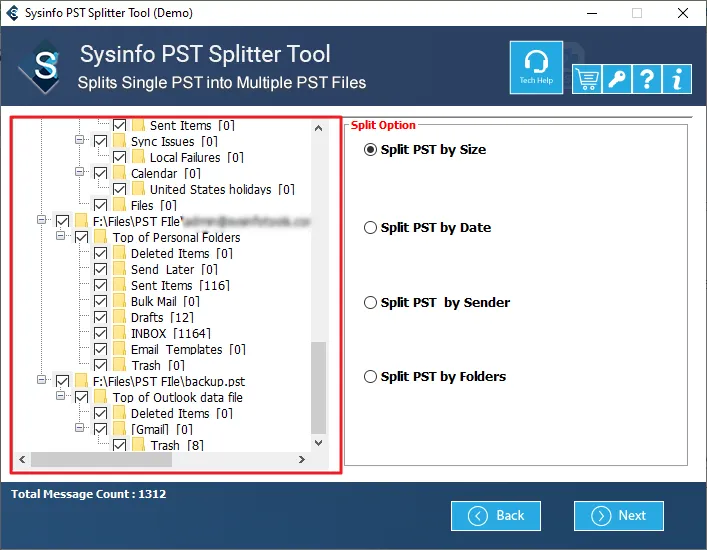
Task: Click folder icon next to INBOX [1164]
Action: tap(119, 333)
